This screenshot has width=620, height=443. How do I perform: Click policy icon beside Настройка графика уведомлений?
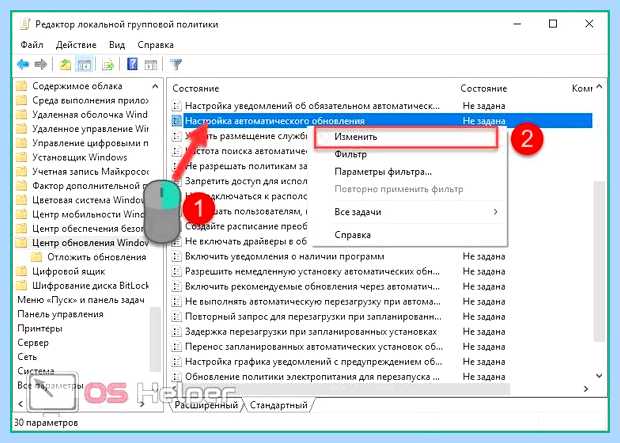pyautogui.click(x=176, y=362)
